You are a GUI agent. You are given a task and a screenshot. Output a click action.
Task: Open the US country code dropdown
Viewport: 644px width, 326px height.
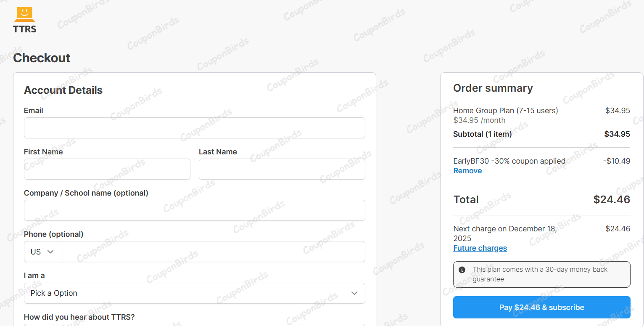click(43, 252)
